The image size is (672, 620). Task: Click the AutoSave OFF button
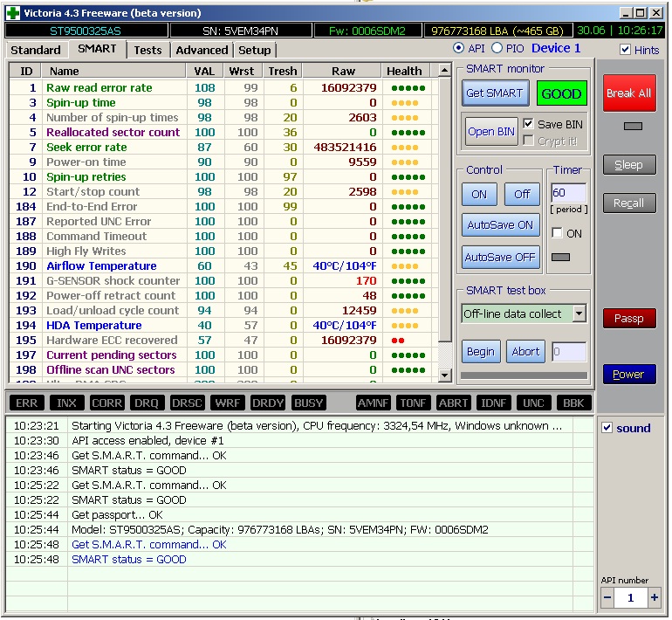click(500, 258)
